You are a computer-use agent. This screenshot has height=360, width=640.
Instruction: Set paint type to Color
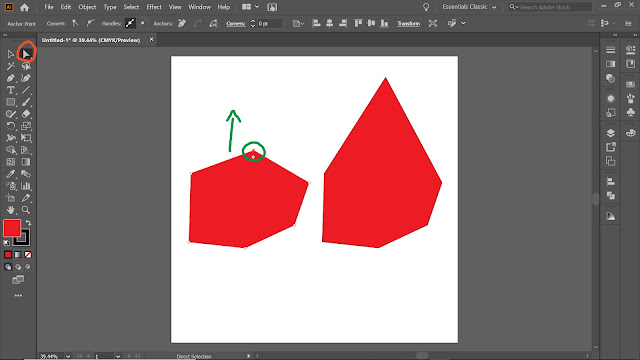(8, 255)
